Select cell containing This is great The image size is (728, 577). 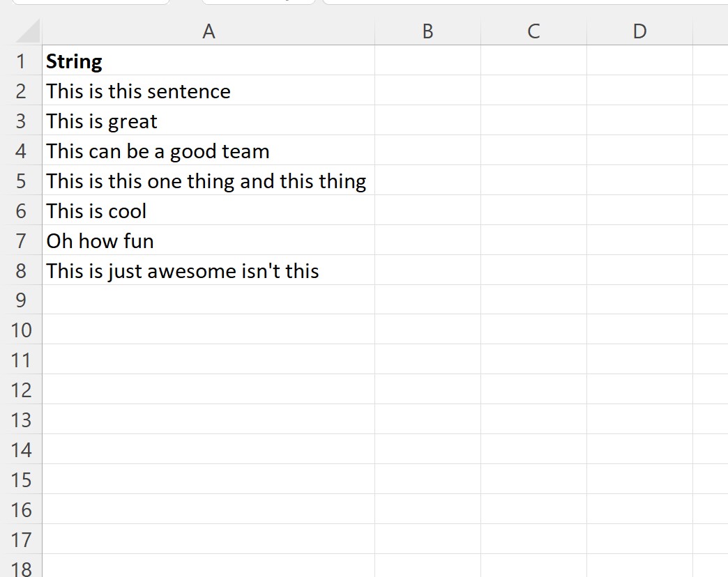(x=208, y=120)
